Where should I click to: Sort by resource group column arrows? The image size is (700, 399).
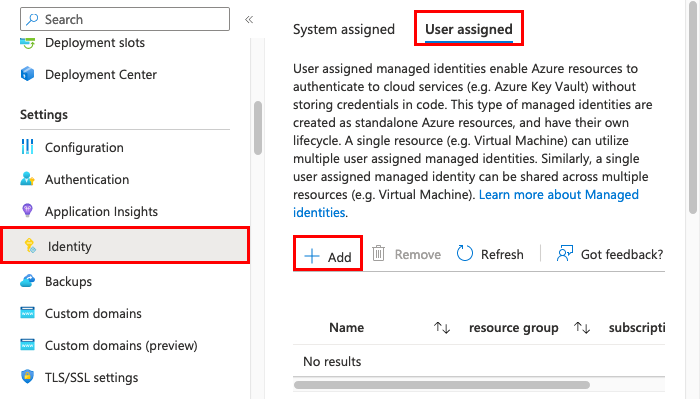pos(582,328)
